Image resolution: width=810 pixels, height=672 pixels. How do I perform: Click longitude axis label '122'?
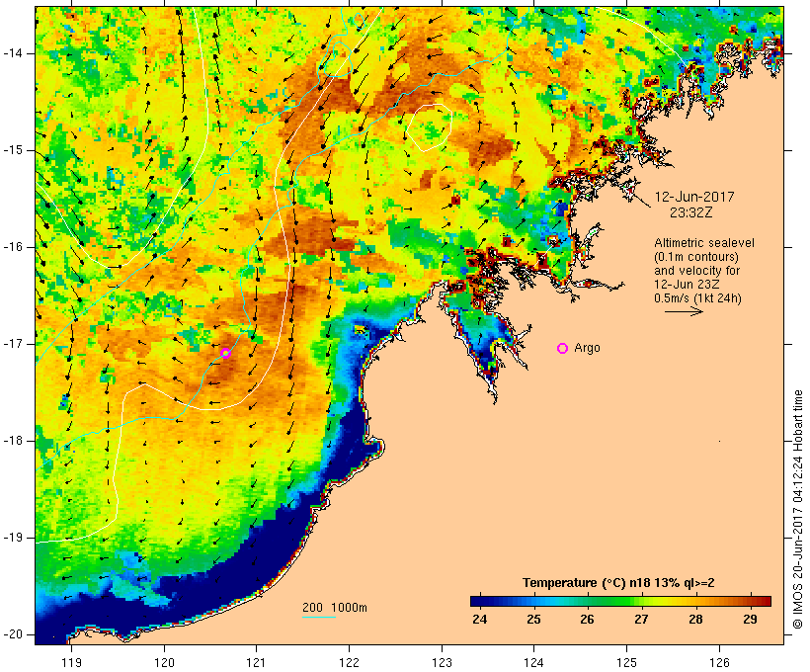click(x=350, y=662)
